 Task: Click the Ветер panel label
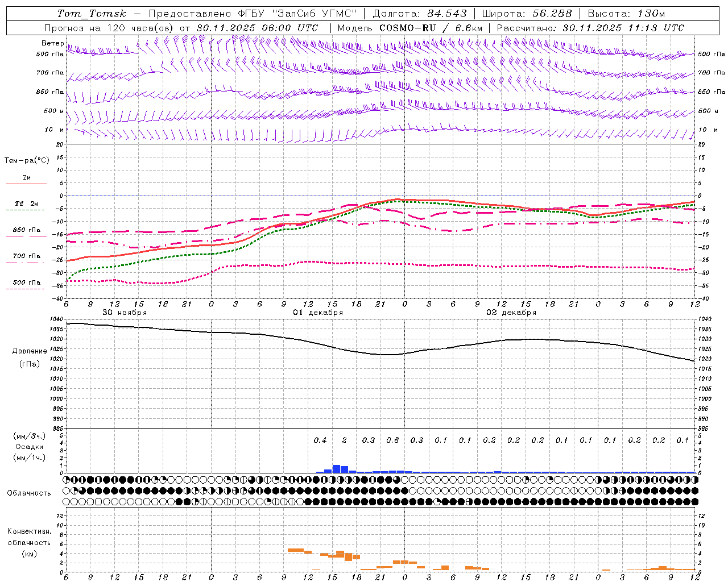click(52, 43)
